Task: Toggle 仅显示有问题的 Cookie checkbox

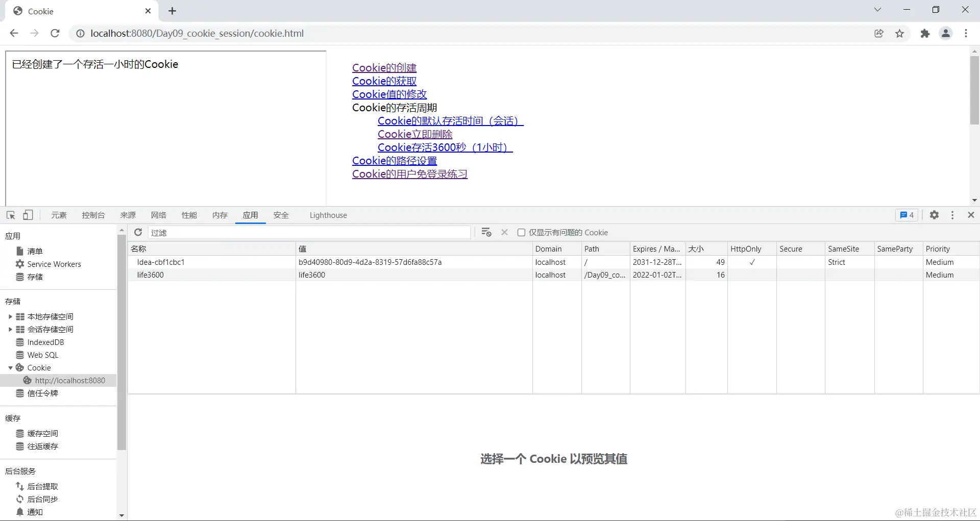Action: 521,232
